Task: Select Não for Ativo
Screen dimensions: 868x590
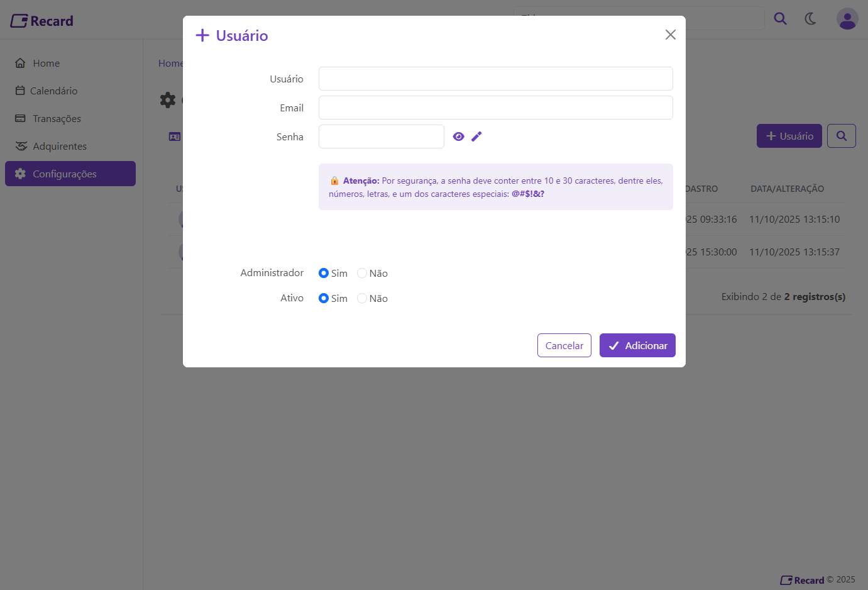Action: (362, 298)
